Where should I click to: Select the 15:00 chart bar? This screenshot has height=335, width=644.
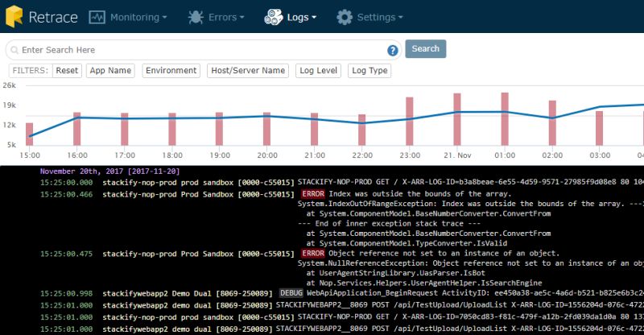tap(30, 134)
